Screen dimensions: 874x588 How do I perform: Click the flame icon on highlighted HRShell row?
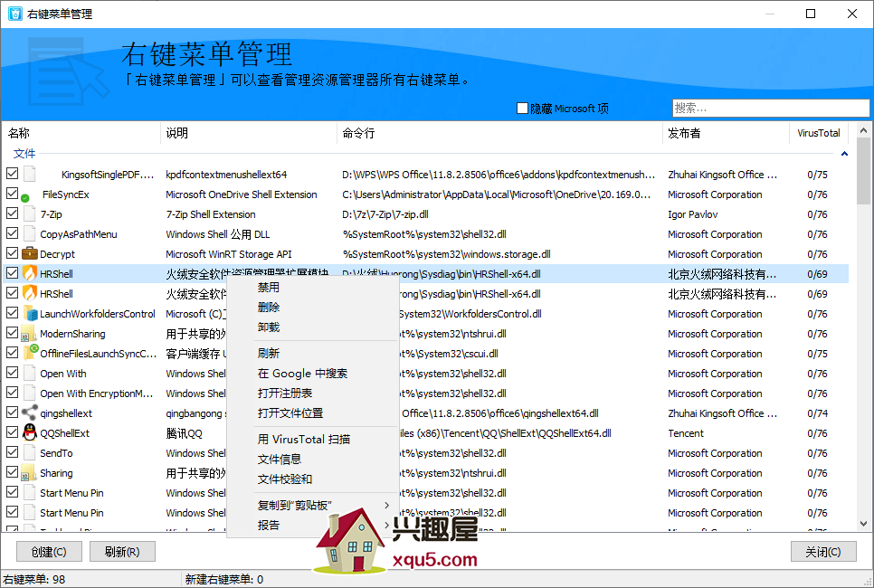click(30, 274)
